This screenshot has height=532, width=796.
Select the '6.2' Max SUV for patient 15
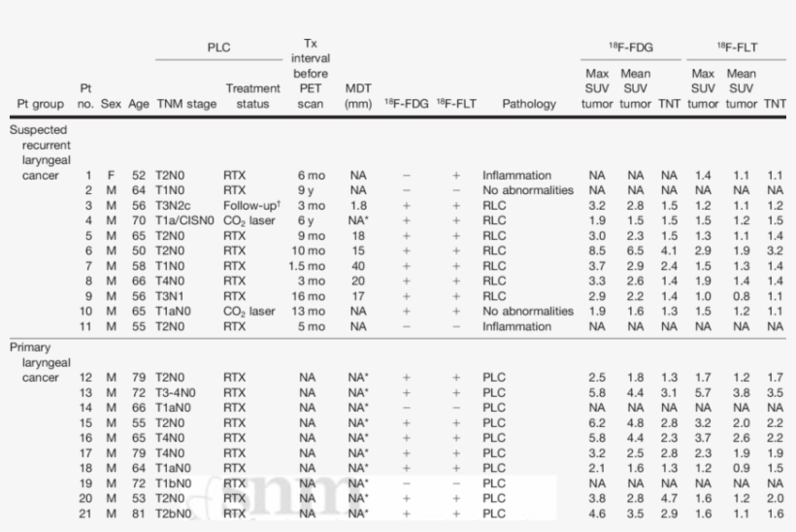pyautogui.click(x=596, y=423)
